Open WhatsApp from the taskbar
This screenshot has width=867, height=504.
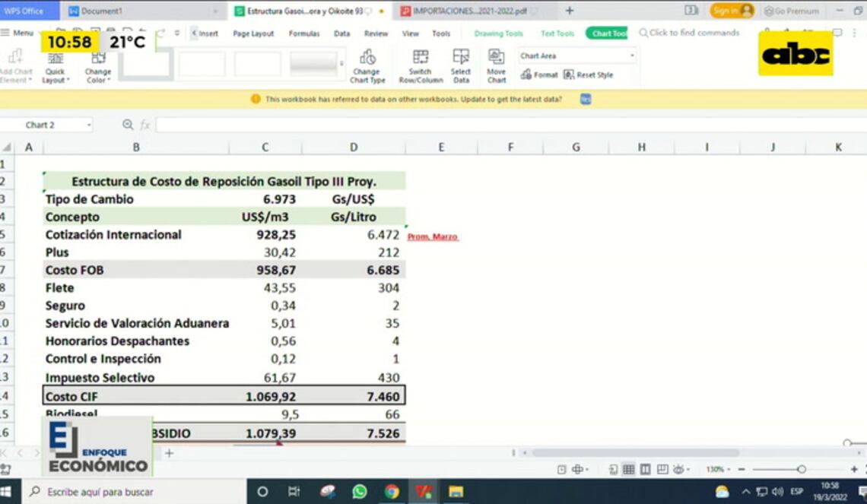point(360,492)
